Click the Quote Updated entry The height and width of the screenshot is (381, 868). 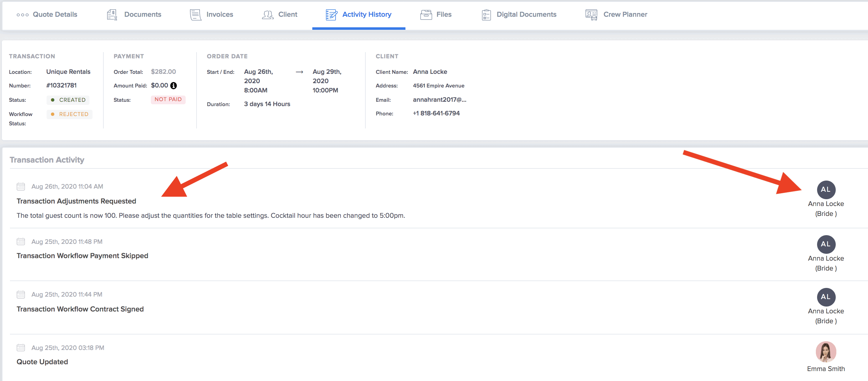click(x=43, y=362)
